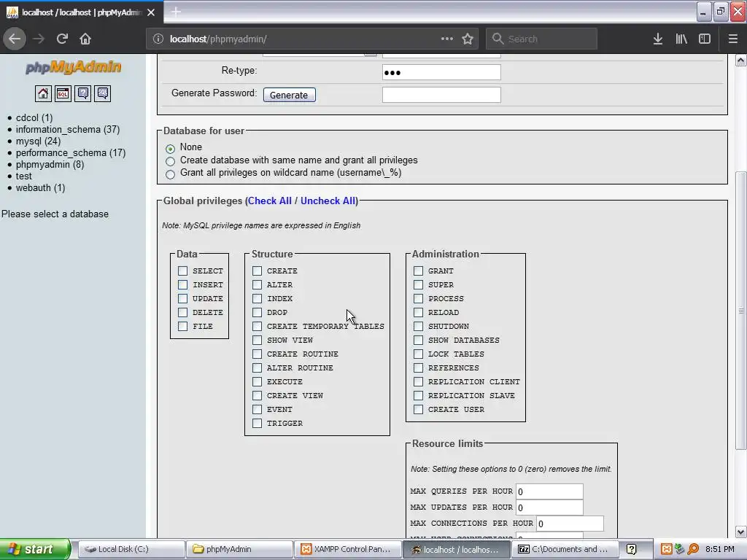Tick the CREATE structure privilege
Screen dimensions: 747x560
coord(258,271)
